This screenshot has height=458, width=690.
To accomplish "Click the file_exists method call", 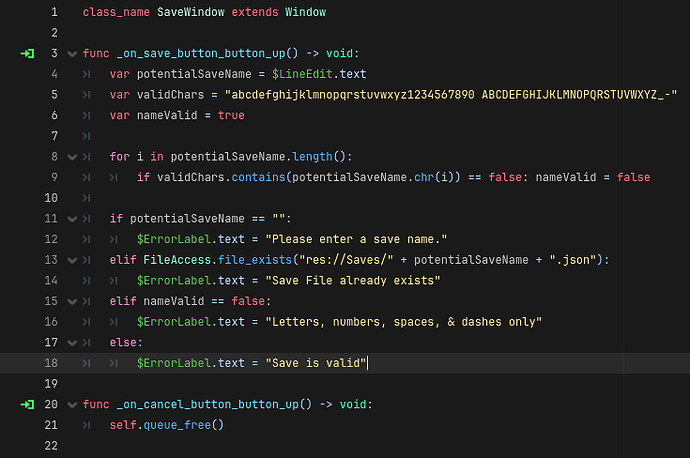I will point(255,260).
